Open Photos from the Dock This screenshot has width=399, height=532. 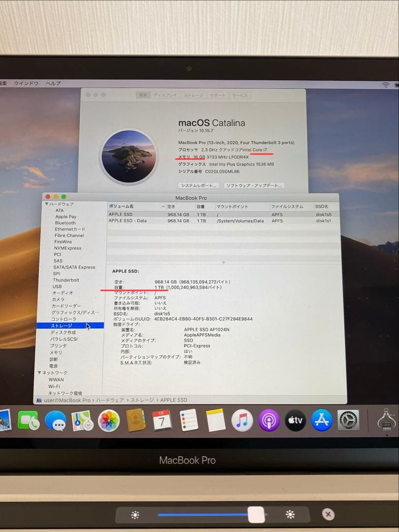point(109,420)
